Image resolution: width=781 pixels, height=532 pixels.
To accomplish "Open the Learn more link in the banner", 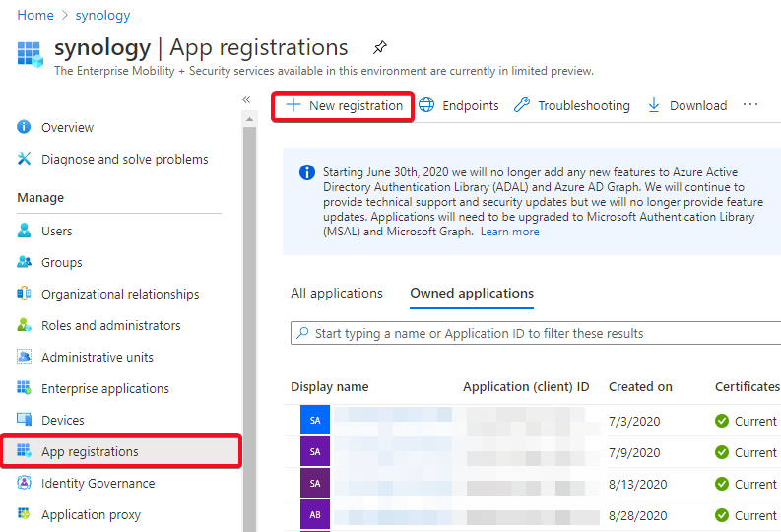I will pyautogui.click(x=509, y=232).
